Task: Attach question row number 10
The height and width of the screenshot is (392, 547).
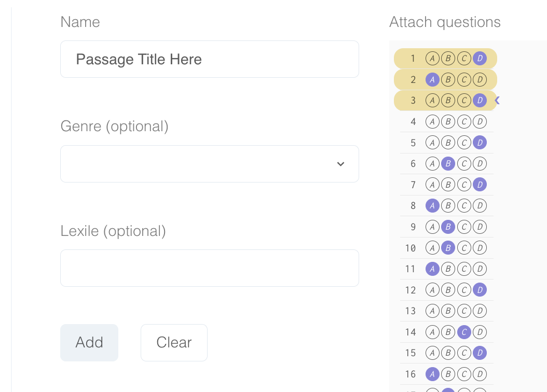Action: point(446,248)
